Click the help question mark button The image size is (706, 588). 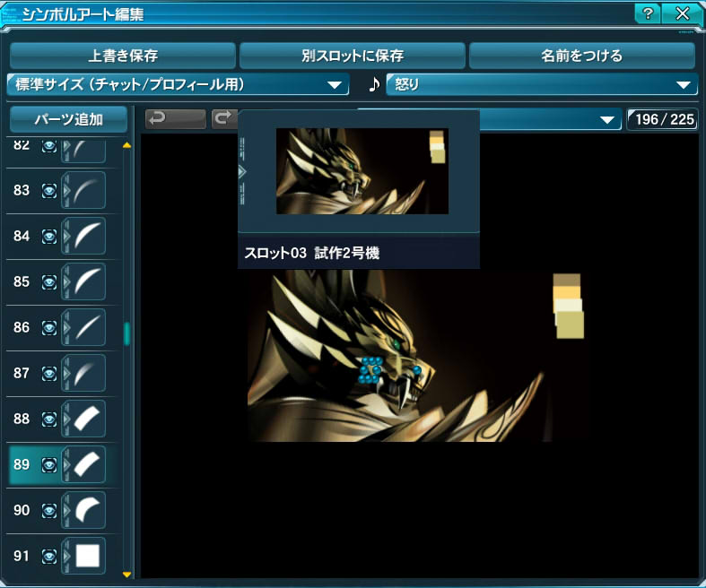648,13
